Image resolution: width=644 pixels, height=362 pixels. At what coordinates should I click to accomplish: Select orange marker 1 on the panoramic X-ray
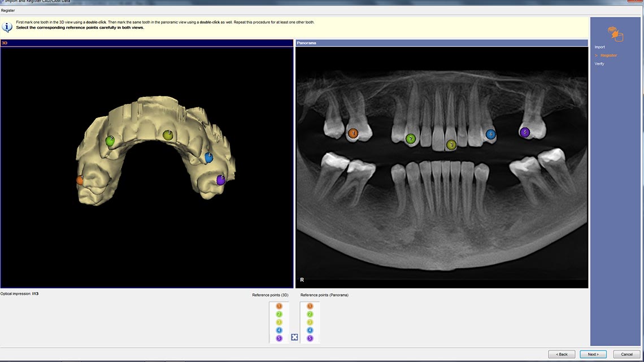353,133
